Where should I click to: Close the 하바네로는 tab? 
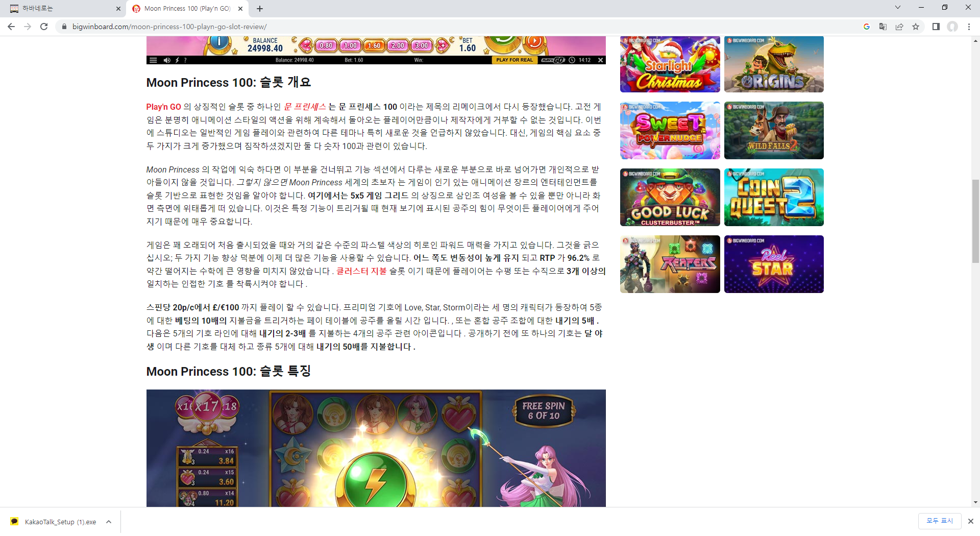(x=118, y=9)
